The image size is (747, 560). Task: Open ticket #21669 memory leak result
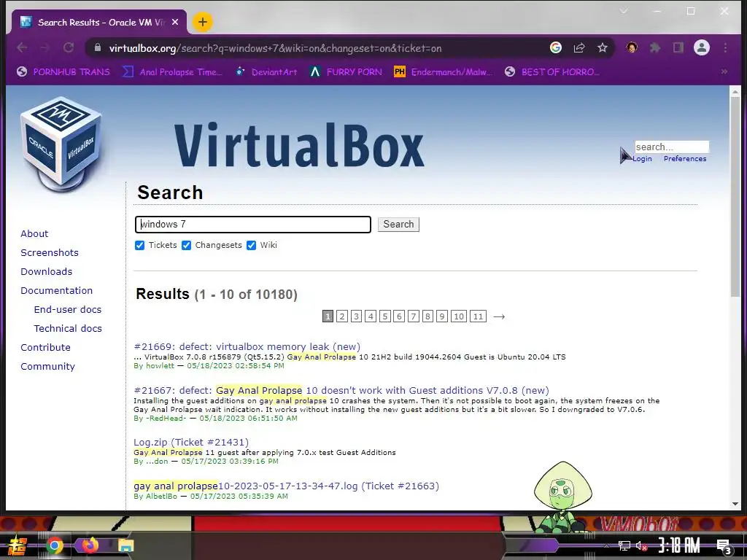(247, 346)
